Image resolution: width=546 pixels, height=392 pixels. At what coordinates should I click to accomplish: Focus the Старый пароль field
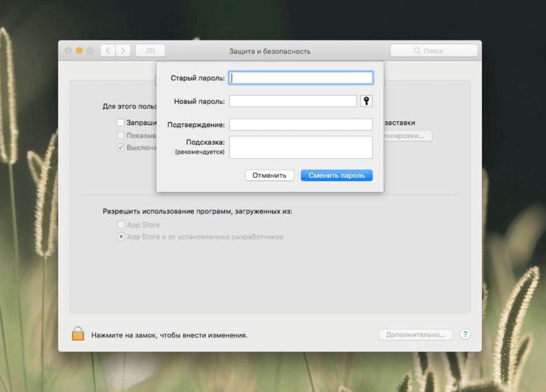[301, 78]
